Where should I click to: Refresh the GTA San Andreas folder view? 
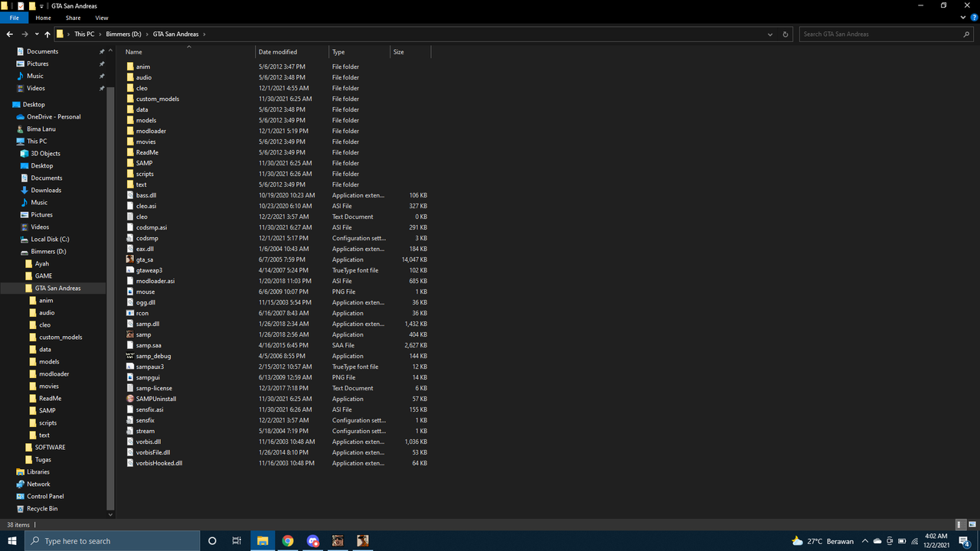[786, 34]
